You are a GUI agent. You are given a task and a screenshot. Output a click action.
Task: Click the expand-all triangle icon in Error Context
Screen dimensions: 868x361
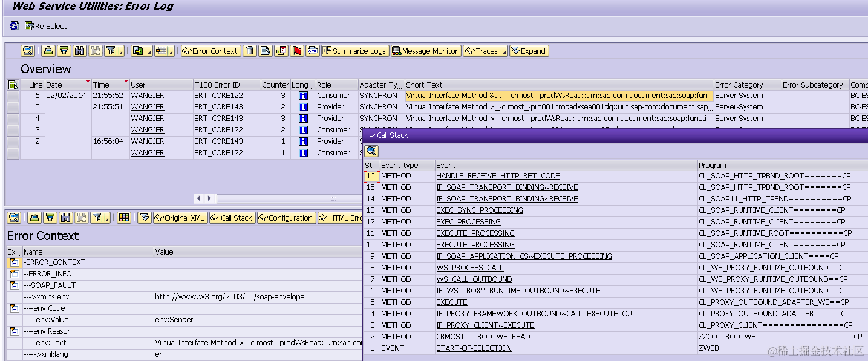pyautogui.click(x=144, y=218)
